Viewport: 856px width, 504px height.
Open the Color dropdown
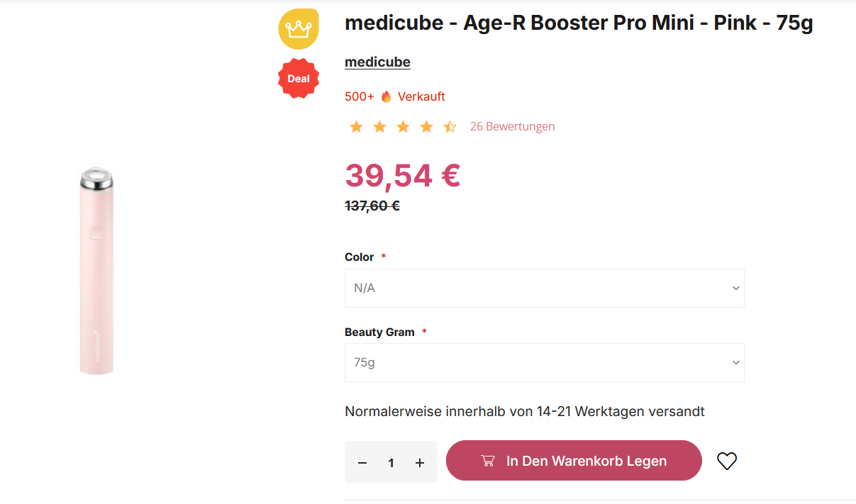(x=544, y=289)
